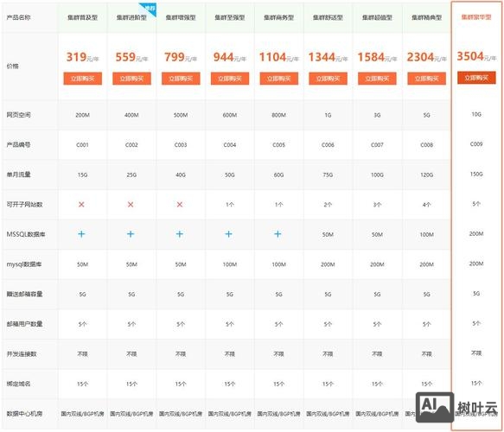Buy the 944元/年 plan
This screenshot has width=504, height=432.
click(230, 79)
